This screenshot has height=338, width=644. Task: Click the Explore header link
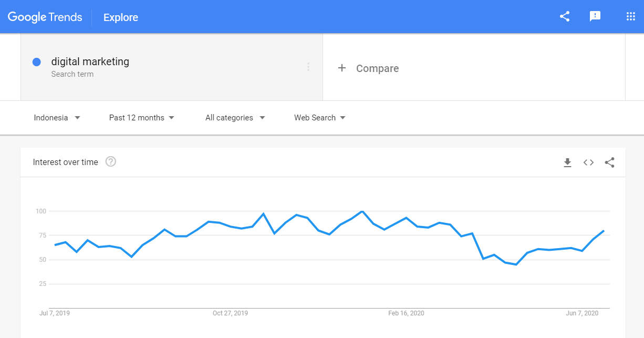pos(121,17)
